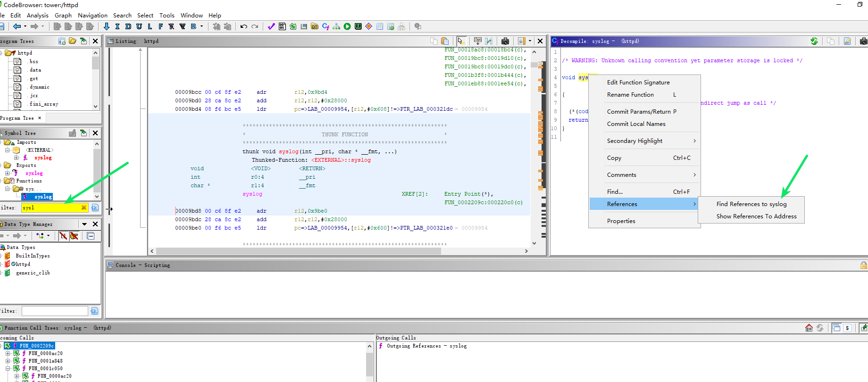This screenshot has height=382, width=868.
Task: Take a Listing snapshot with camera icon
Action: pos(505,41)
